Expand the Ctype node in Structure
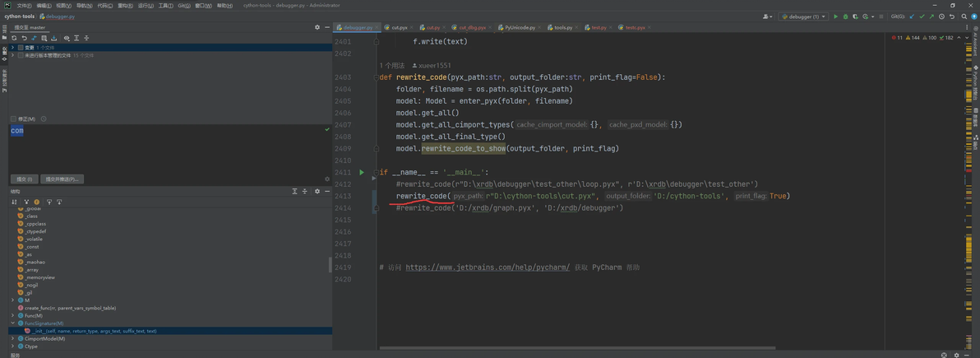 [x=12, y=346]
